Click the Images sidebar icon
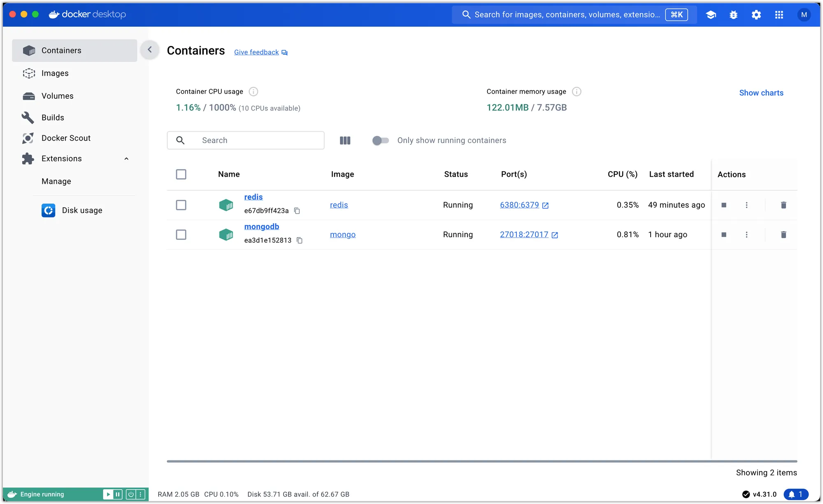823x504 pixels. [x=29, y=73]
